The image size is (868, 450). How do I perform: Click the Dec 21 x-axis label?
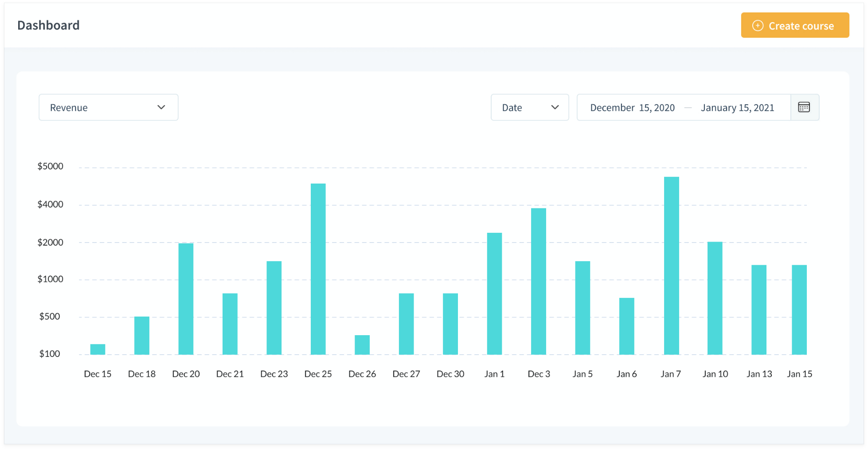[230, 374]
